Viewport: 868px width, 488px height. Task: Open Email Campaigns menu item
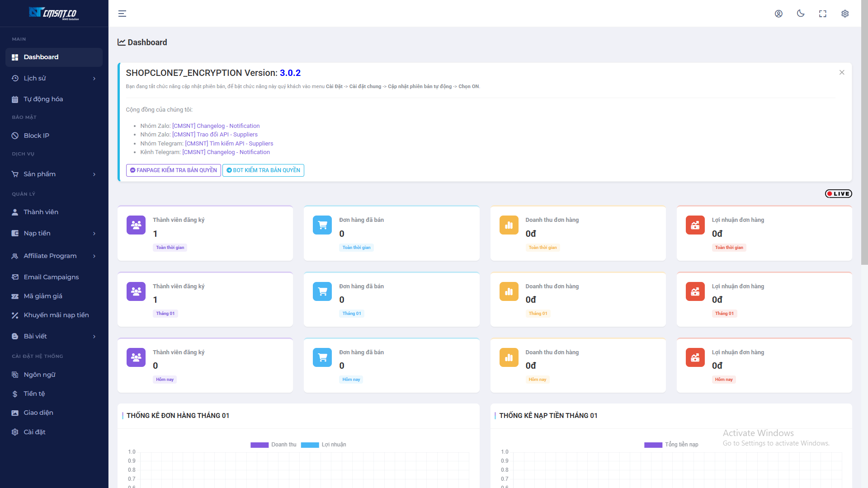coord(51,277)
